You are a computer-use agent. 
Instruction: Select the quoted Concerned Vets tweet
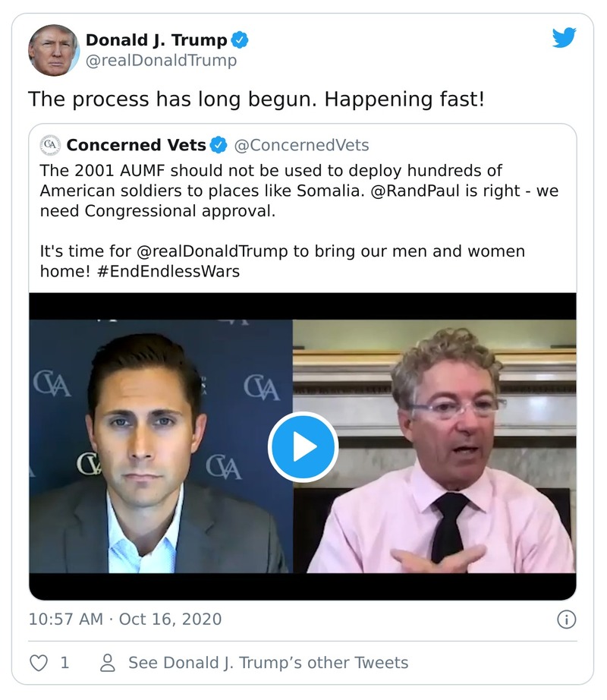pos(303,228)
